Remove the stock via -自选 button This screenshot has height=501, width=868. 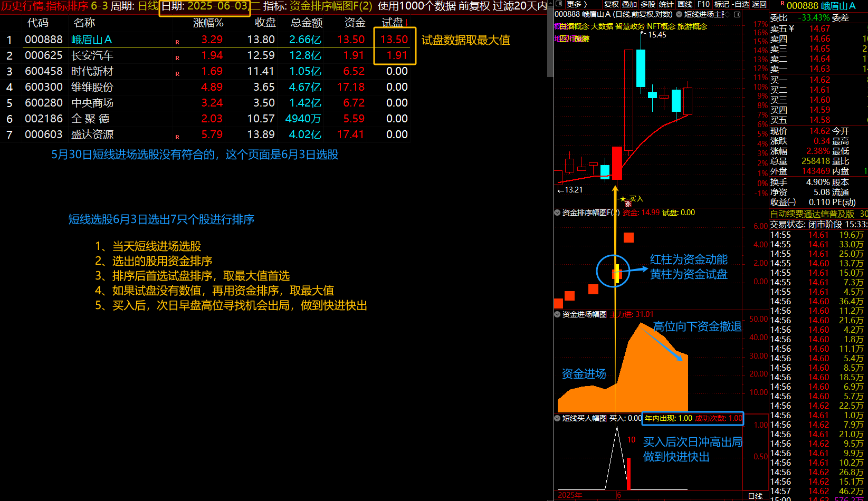tap(741, 4)
